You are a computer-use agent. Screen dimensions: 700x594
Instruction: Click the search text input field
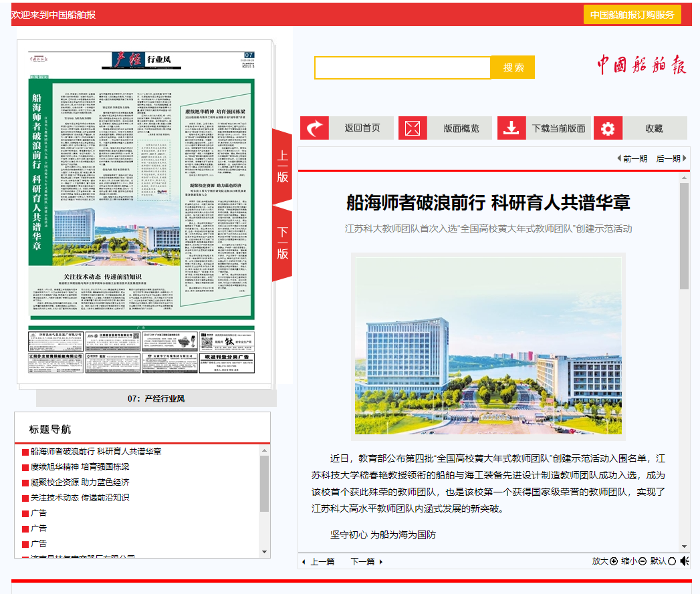coord(402,67)
